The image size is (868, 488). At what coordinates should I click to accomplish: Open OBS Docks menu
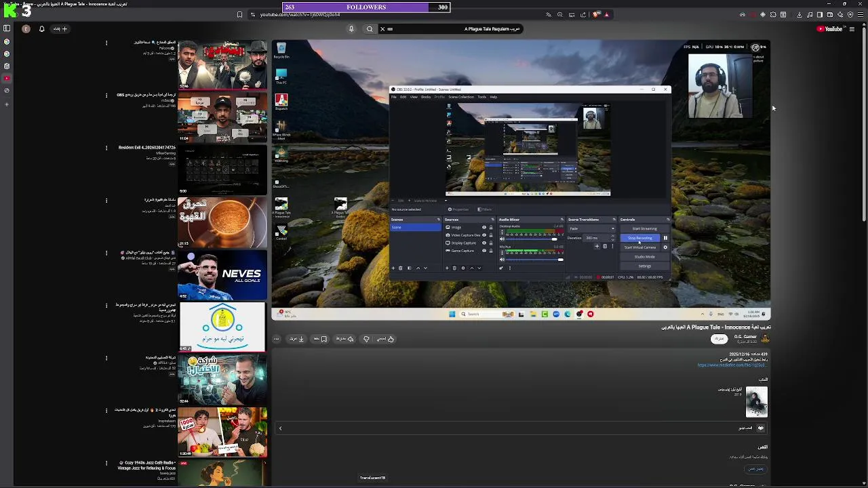(426, 97)
